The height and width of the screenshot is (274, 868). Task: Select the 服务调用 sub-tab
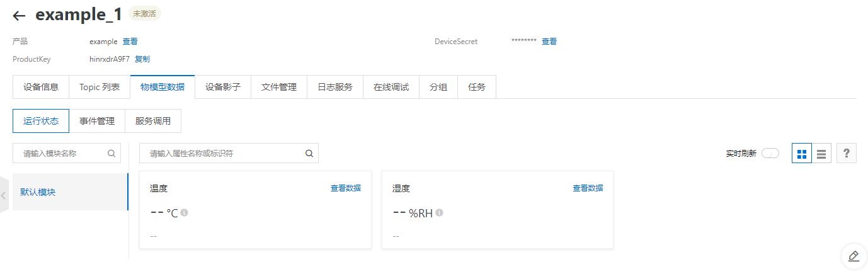coord(153,121)
